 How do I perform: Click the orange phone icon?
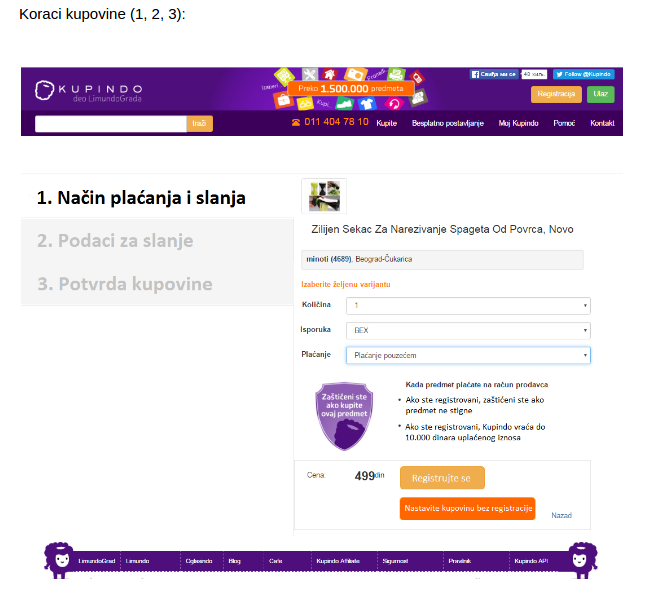pyautogui.click(x=296, y=123)
